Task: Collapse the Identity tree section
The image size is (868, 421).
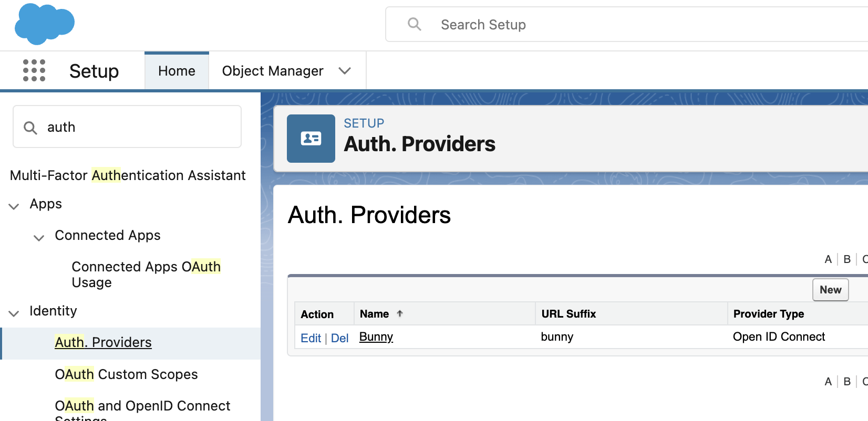Action: tap(14, 313)
